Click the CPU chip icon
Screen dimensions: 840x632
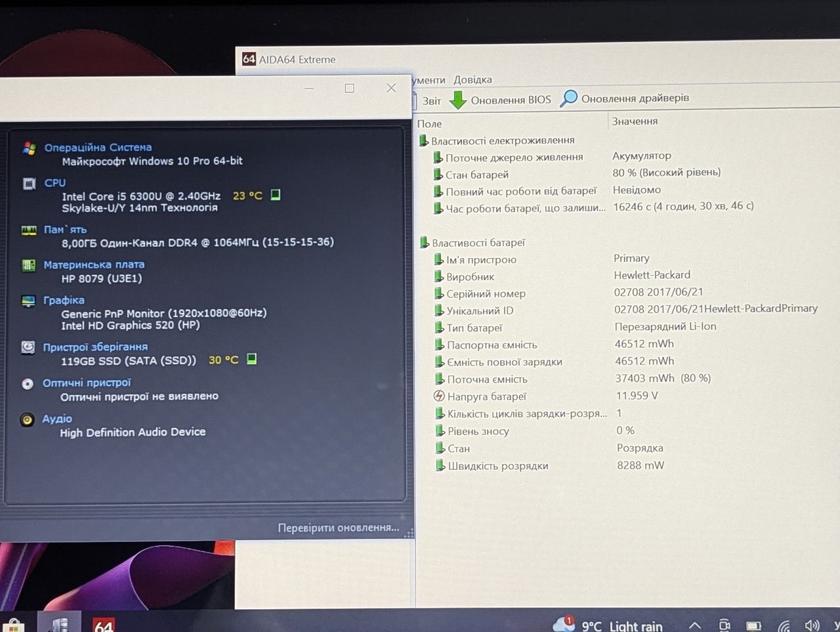[x=29, y=184]
